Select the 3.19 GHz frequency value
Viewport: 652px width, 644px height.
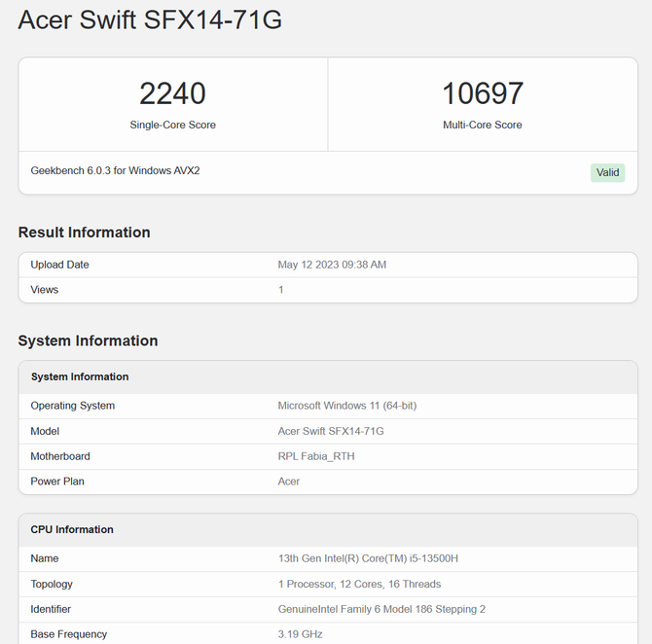[300, 634]
